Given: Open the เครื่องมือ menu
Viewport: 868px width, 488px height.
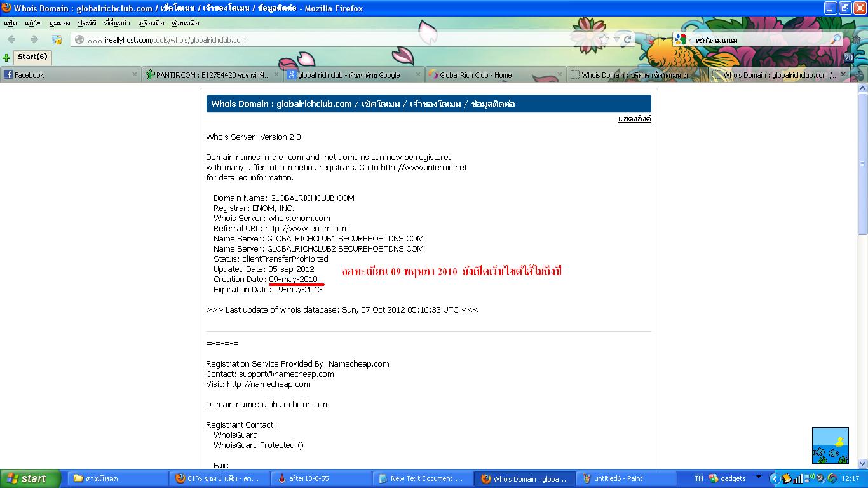Looking at the screenshot, I should pyautogui.click(x=151, y=23).
